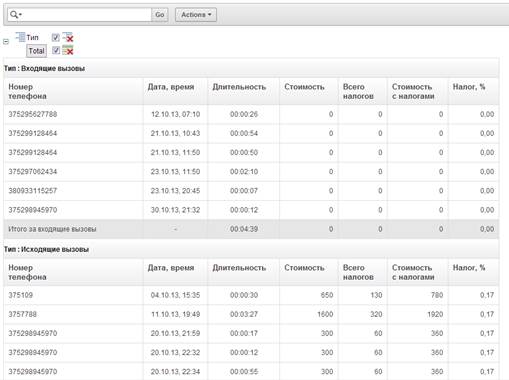The height and width of the screenshot is (380, 509).
Task: Click the Go search button
Action: pyautogui.click(x=160, y=15)
